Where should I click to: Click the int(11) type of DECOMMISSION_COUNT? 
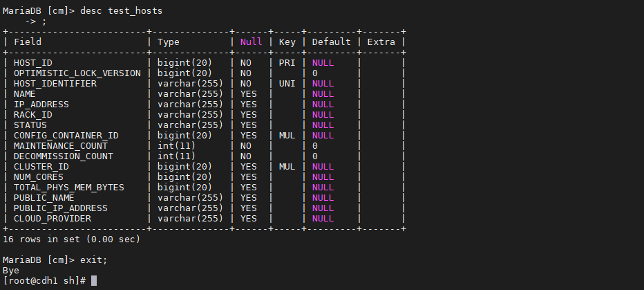[177, 156]
